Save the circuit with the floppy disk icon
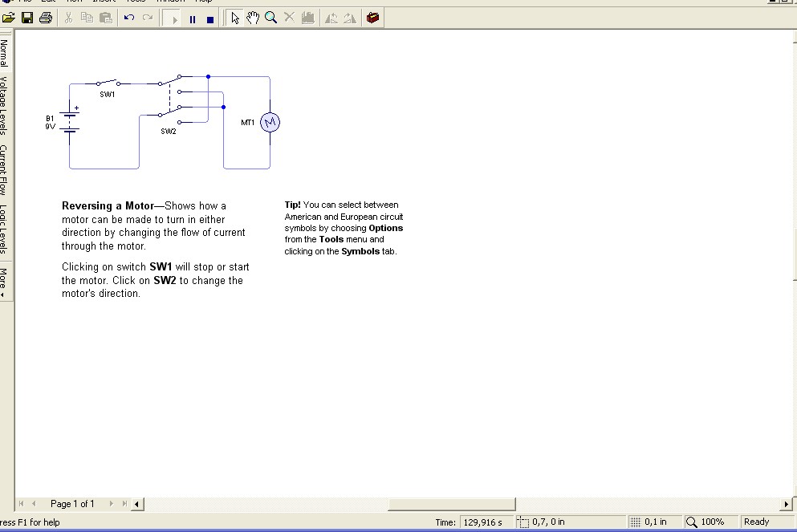The height and width of the screenshot is (532, 797). [27, 18]
